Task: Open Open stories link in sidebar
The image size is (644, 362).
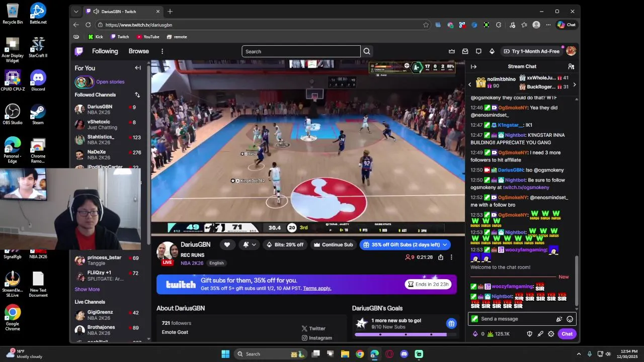Action: [x=110, y=81]
